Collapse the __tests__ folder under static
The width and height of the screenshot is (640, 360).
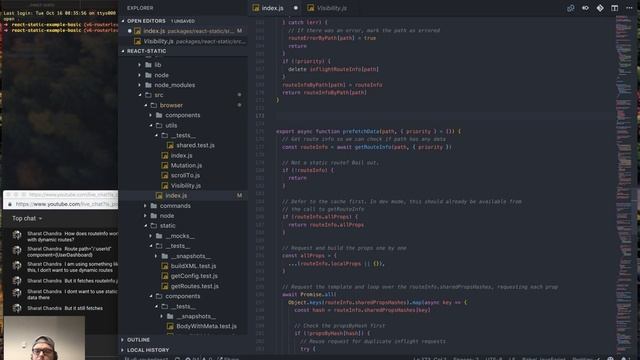tap(184, 246)
